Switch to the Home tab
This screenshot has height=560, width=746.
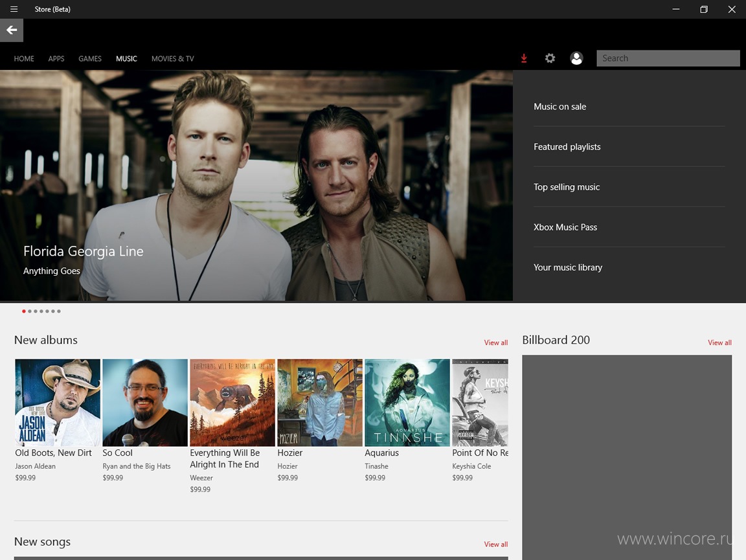pyautogui.click(x=24, y=58)
